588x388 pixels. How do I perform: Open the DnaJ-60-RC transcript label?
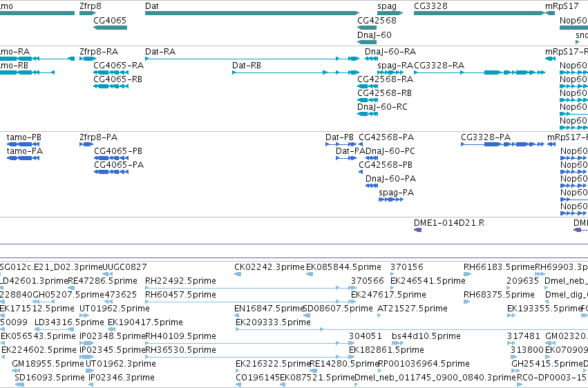point(382,107)
